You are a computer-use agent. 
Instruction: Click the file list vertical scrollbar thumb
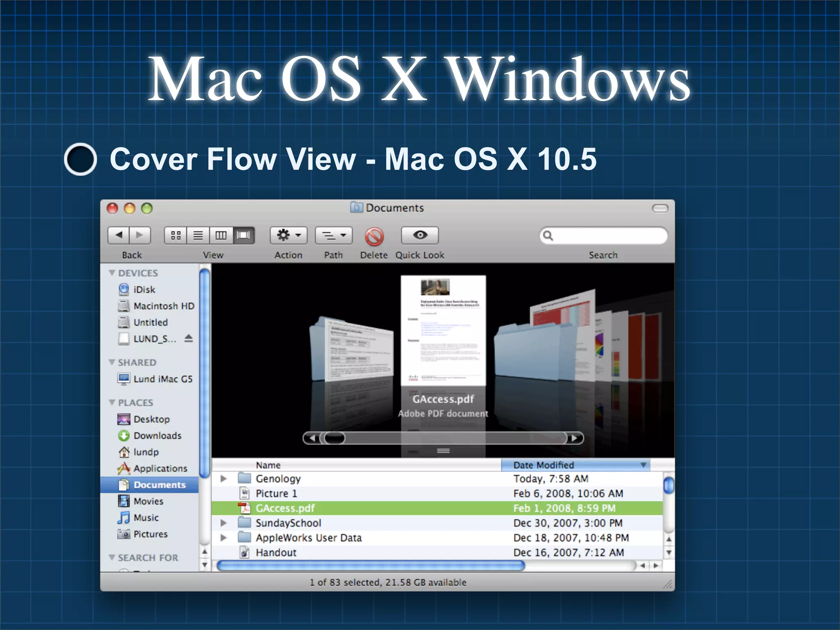coord(669,485)
